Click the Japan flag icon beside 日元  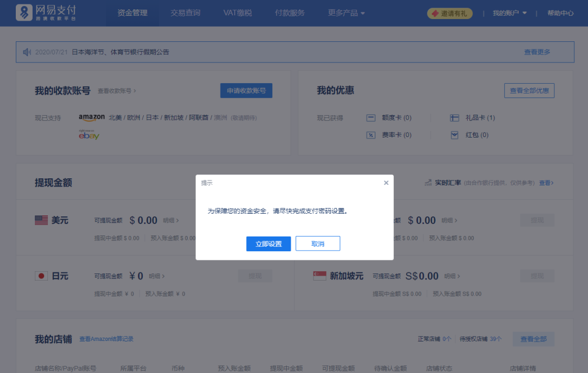(41, 275)
